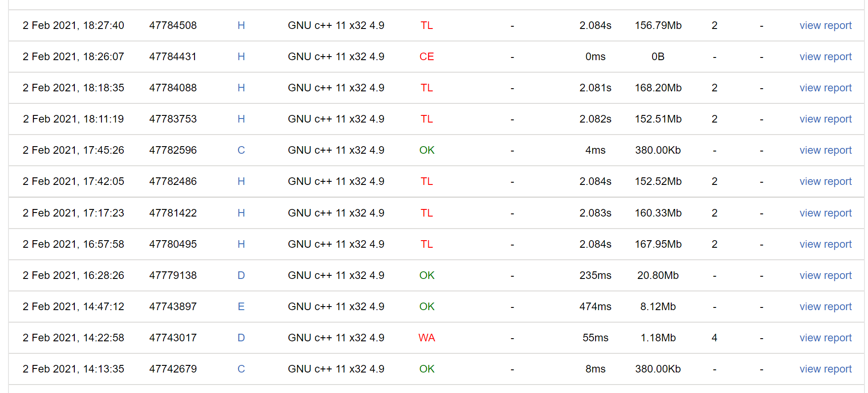Viewport: 868px width, 393px height.
Task: Open view report for submission 47784431
Action: tap(825, 57)
